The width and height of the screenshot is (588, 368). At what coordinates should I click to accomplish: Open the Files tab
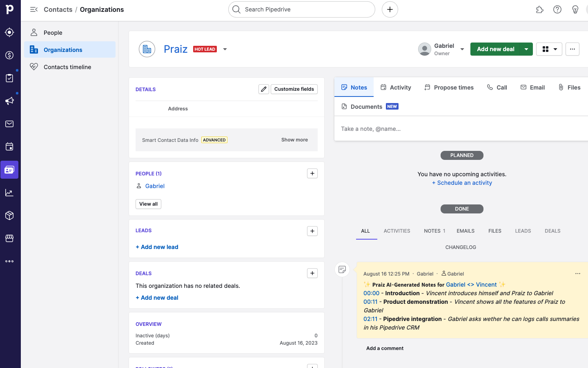click(x=569, y=88)
